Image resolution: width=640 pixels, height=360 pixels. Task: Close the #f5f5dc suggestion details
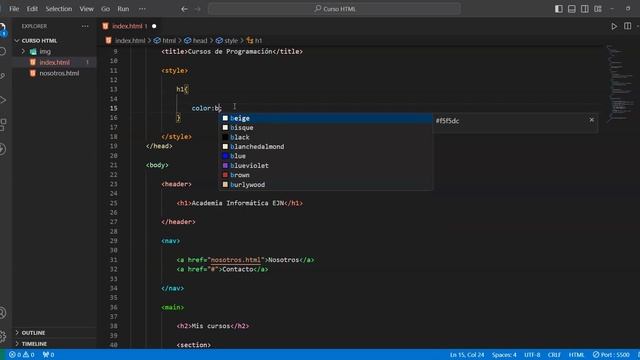click(x=591, y=120)
